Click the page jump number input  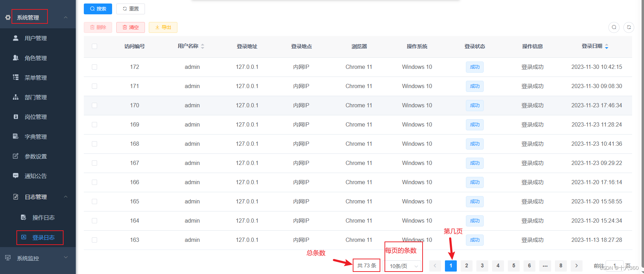coord(615,266)
